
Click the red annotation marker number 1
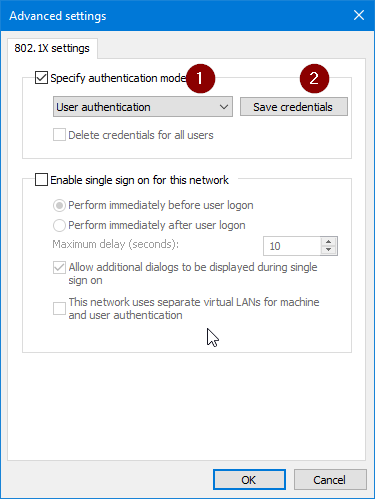[x=200, y=79]
